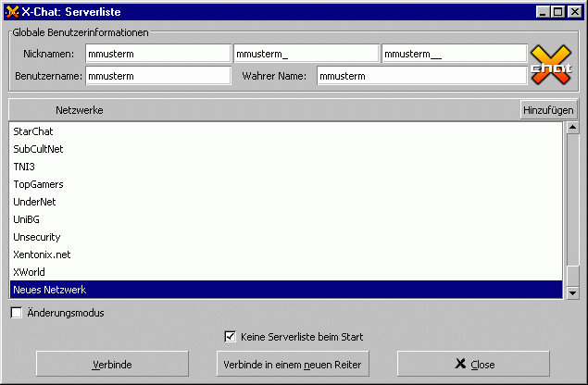This screenshot has height=385, width=588.
Task: Click the Close button
Action: click(473, 364)
